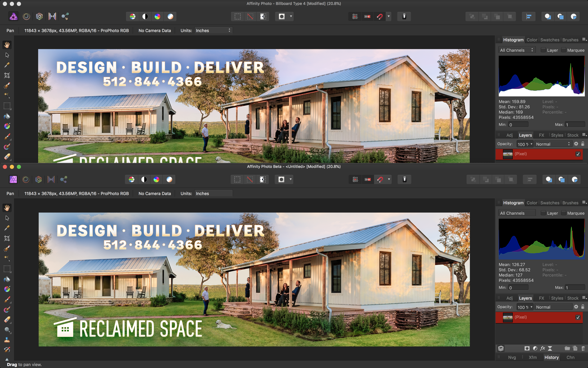Open blend ranges gear in top Layers panel

tap(576, 144)
